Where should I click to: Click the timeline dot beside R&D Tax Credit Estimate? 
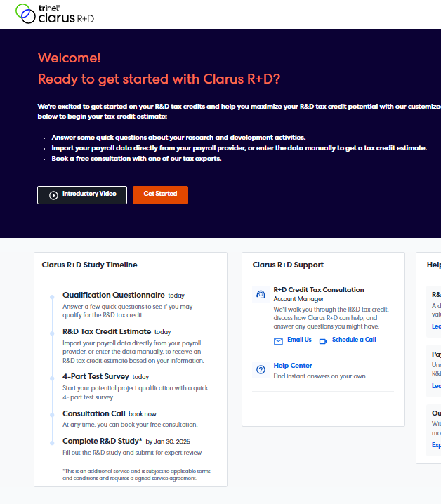click(x=52, y=333)
